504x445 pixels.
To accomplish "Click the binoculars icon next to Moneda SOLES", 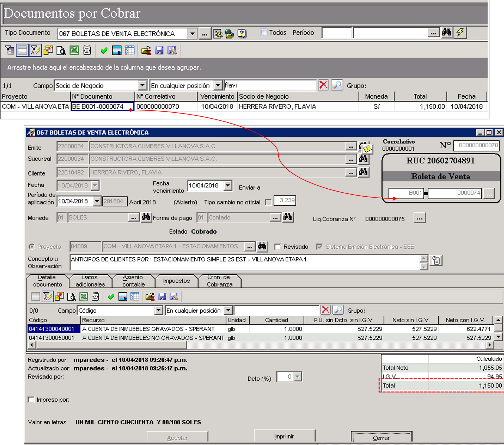I will tap(146, 217).
